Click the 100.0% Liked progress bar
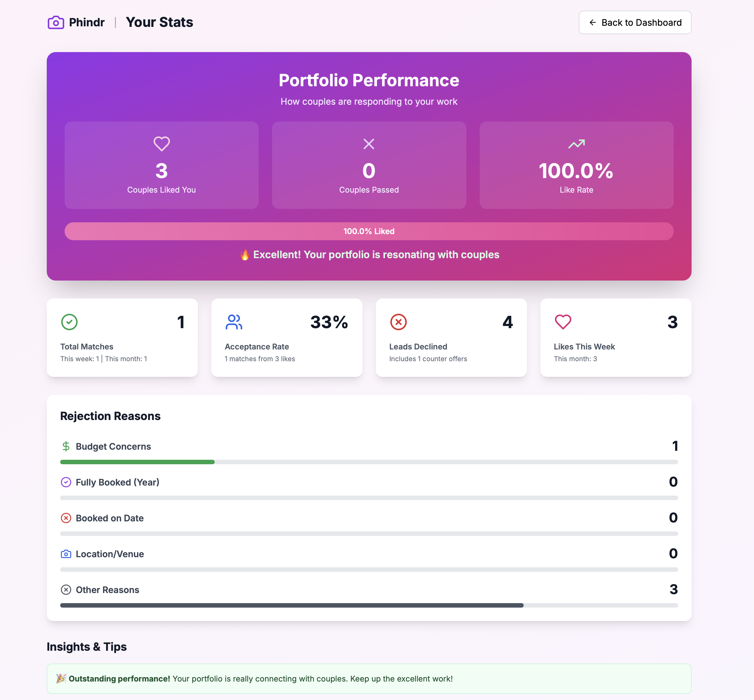This screenshot has height=700, width=754. pos(369,231)
